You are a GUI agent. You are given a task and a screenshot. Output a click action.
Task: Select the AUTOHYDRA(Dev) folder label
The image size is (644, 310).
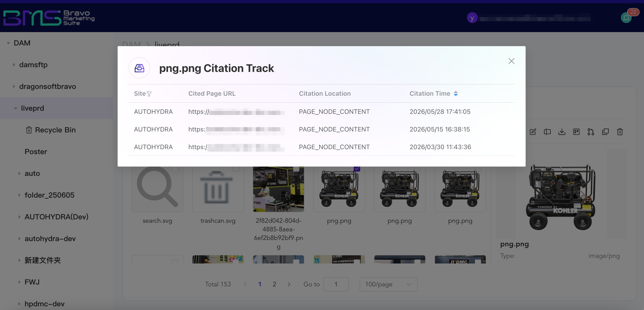[57, 217]
